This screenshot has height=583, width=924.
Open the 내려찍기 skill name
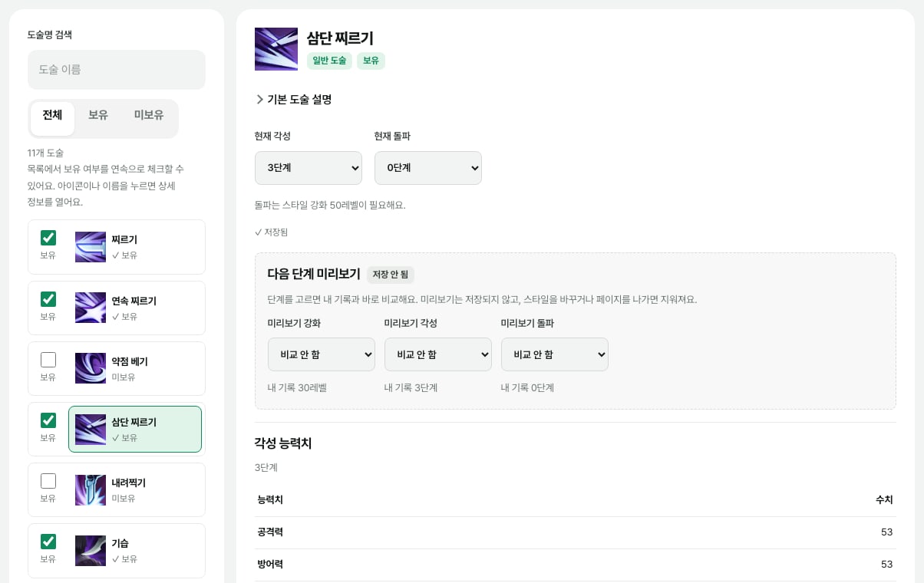click(x=128, y=483)
